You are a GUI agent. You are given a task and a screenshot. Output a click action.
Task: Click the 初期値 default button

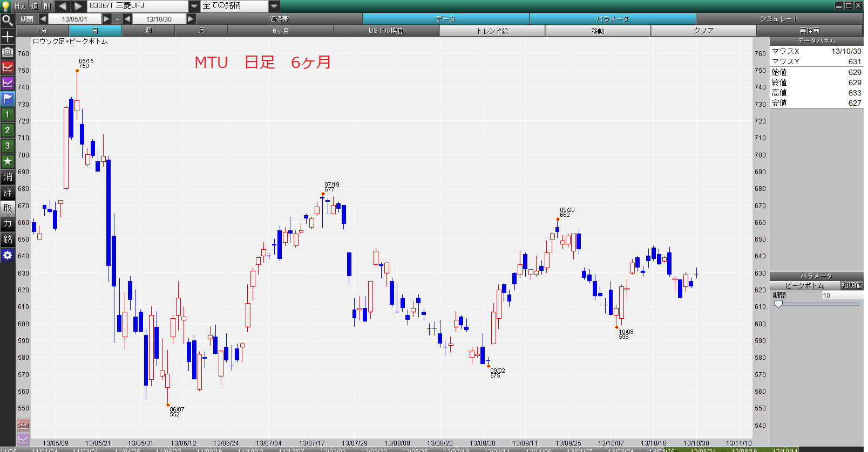click(852, 285)
